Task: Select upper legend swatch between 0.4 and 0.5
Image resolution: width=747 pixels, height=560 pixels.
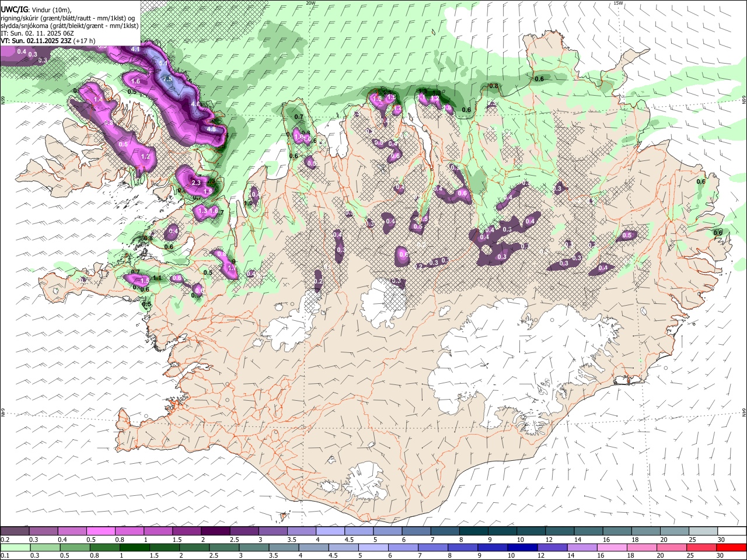Action: click(72, 531)
